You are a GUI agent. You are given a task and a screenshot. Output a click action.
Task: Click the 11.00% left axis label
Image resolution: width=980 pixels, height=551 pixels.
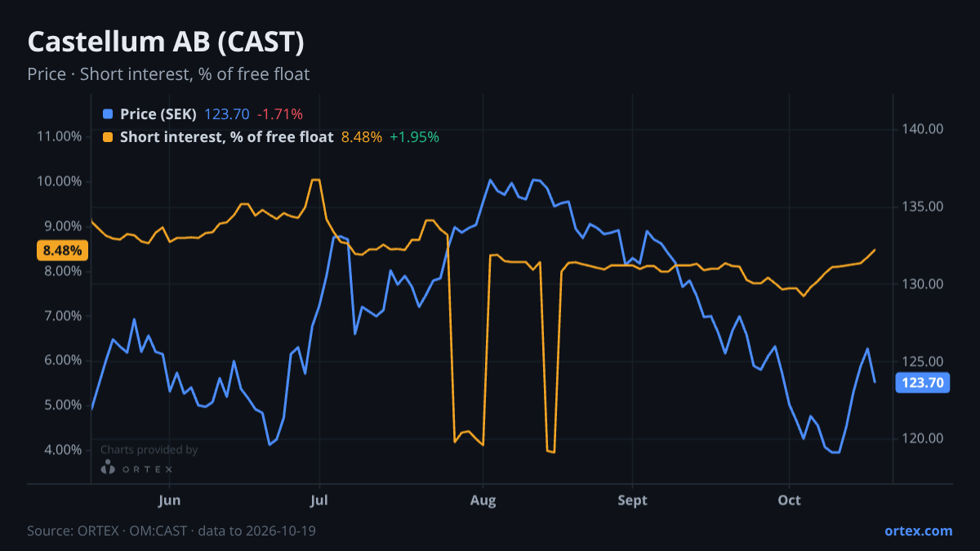click(x=60, y=136)
